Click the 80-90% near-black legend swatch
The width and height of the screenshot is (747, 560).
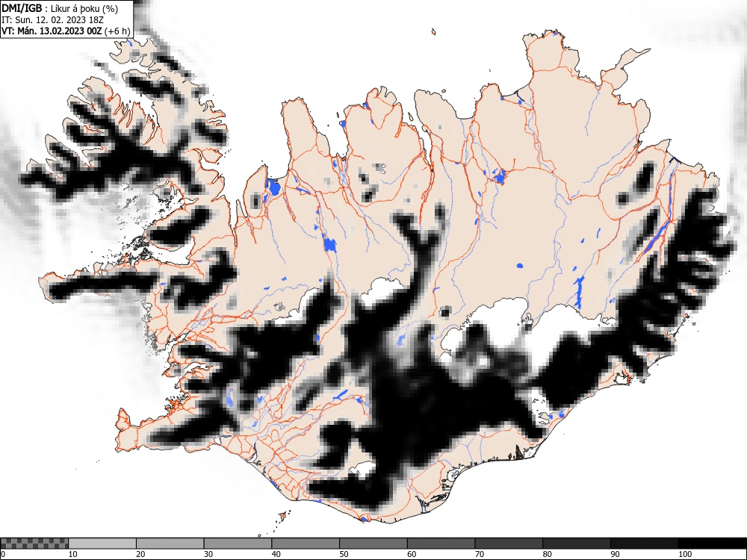coord(576,544)
